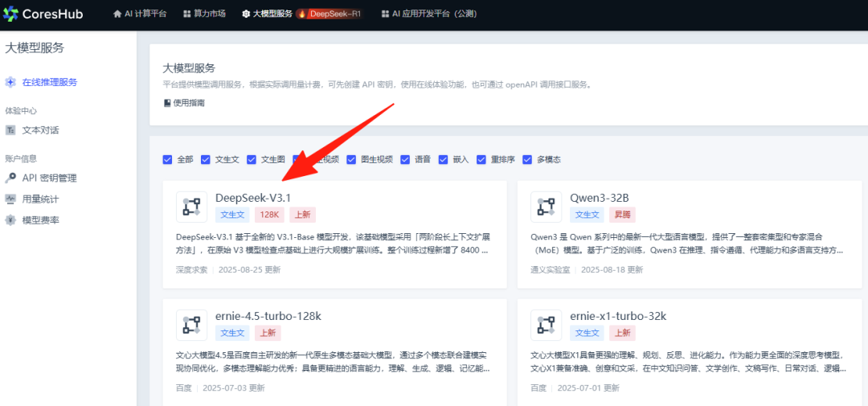Open the Qwen3-32B model title
The image size is (868, 406).
[x=600, y=198]
